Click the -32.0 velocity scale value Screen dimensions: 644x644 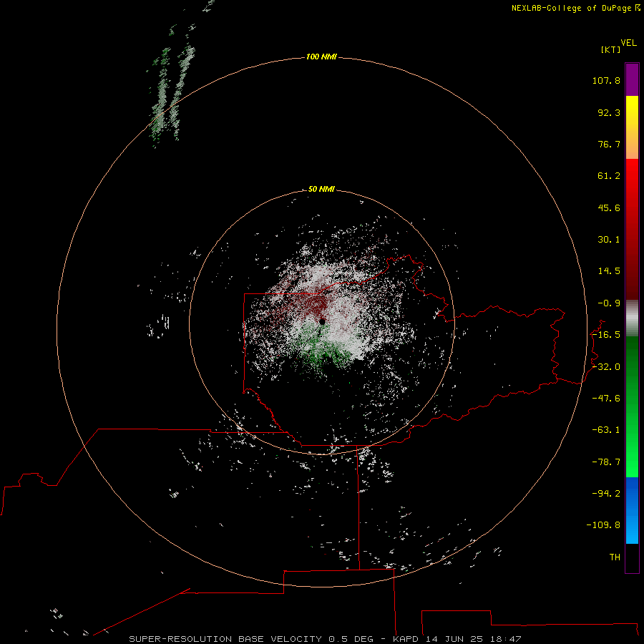coord(606,367)
